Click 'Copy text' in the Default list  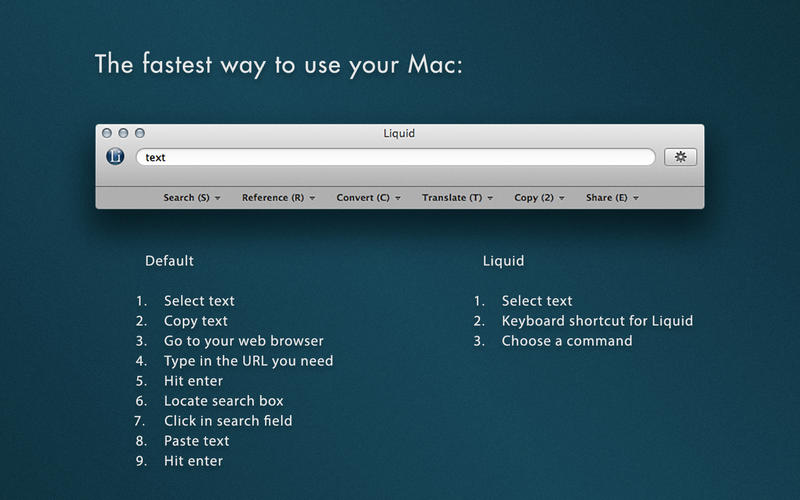(196, 321)
